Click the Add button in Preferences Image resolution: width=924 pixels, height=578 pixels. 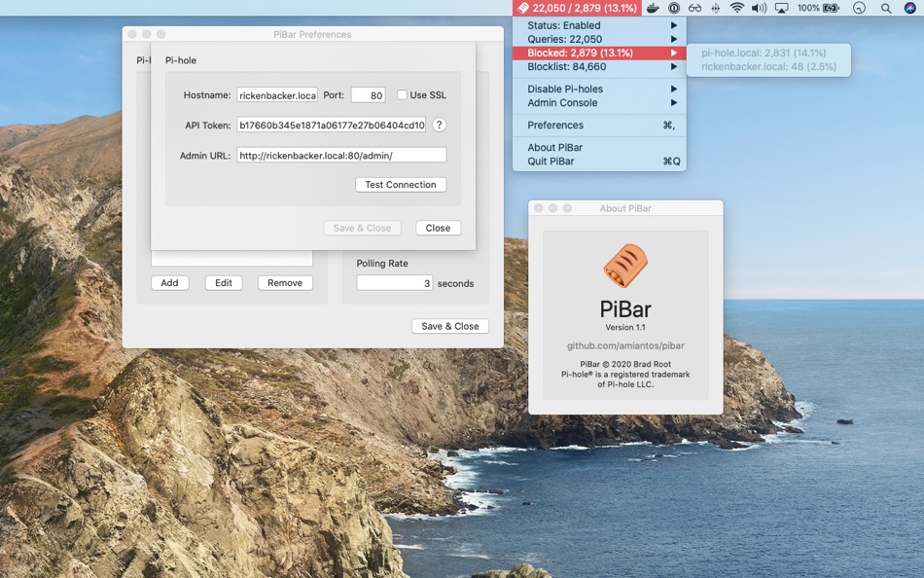point(169,283)
